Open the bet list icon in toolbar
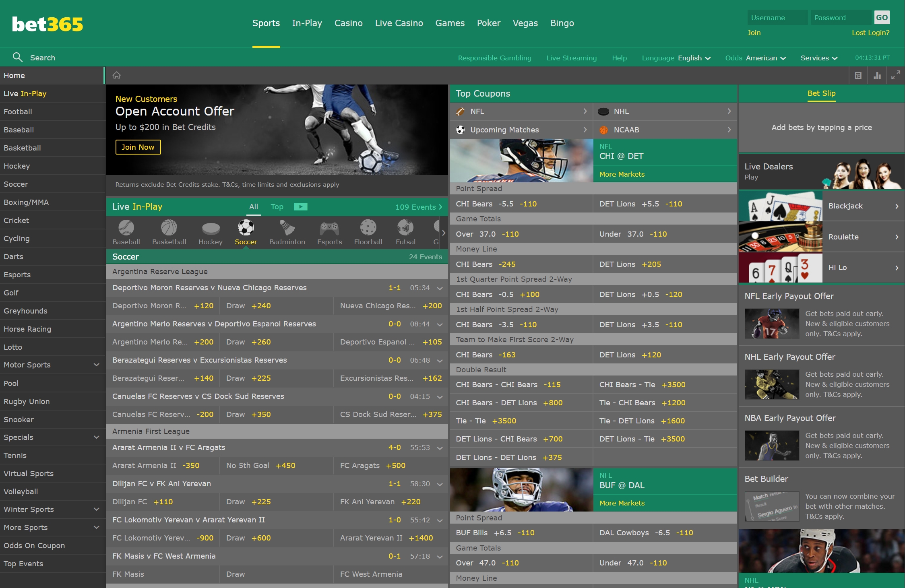Image resolution: width=905 pixels, height=588 pixels. point(858,76)
